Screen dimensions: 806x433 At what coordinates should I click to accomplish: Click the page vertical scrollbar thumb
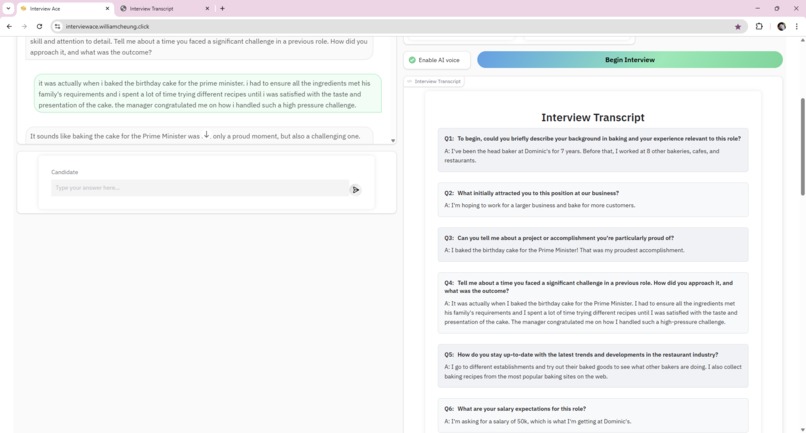pyautogui.click(x=802, y=147)
